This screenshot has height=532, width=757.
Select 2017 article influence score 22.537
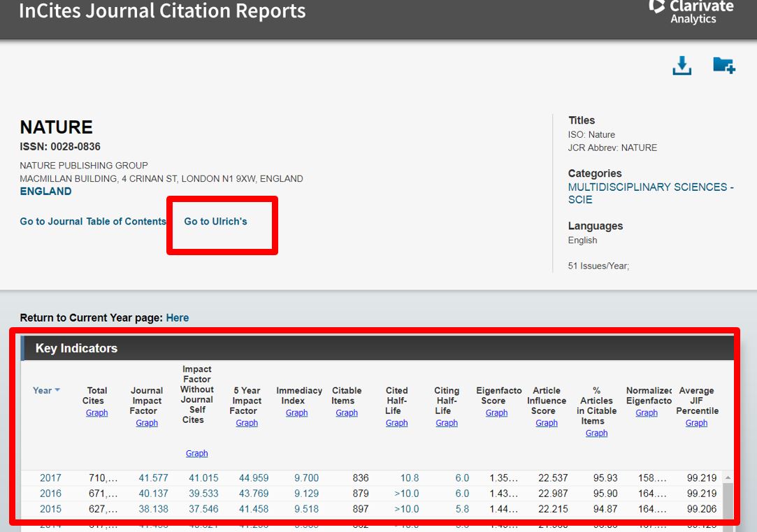point(553,478)
